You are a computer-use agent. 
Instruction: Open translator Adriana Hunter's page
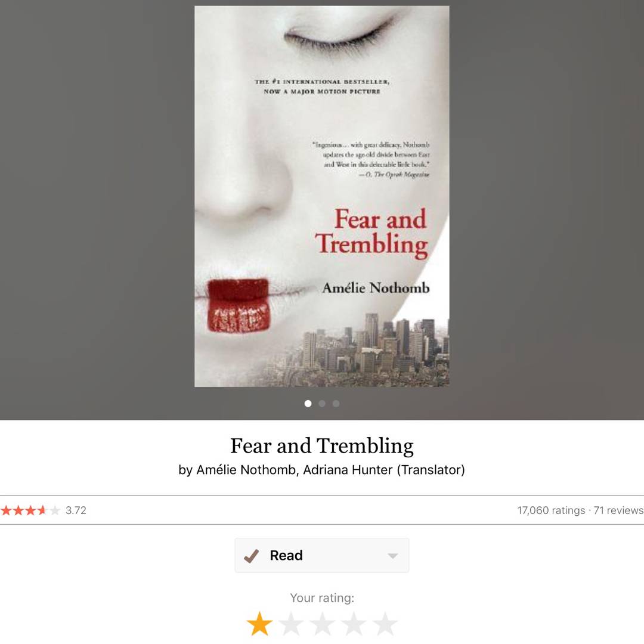[348, 470]
